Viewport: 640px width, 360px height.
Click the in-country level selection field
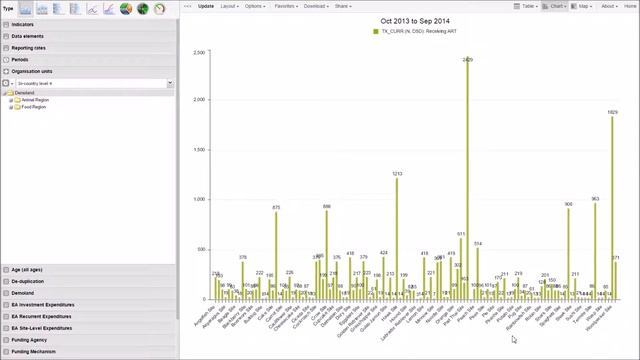click(x=91, y=83)
